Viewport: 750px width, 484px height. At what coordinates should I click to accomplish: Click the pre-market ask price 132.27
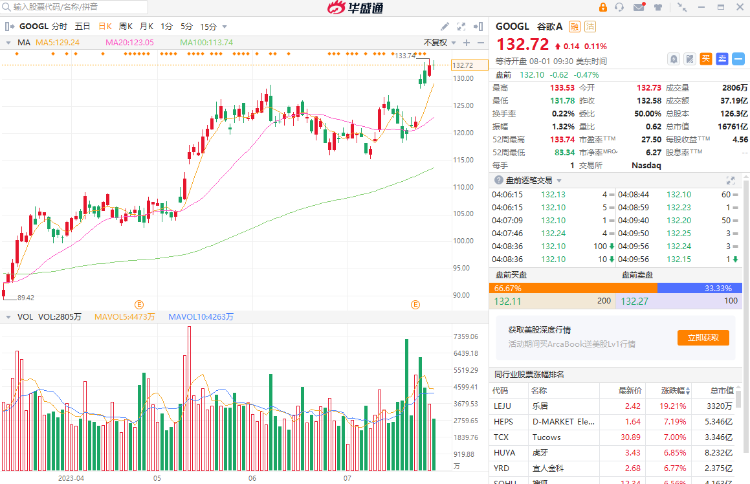pos(634,301)
